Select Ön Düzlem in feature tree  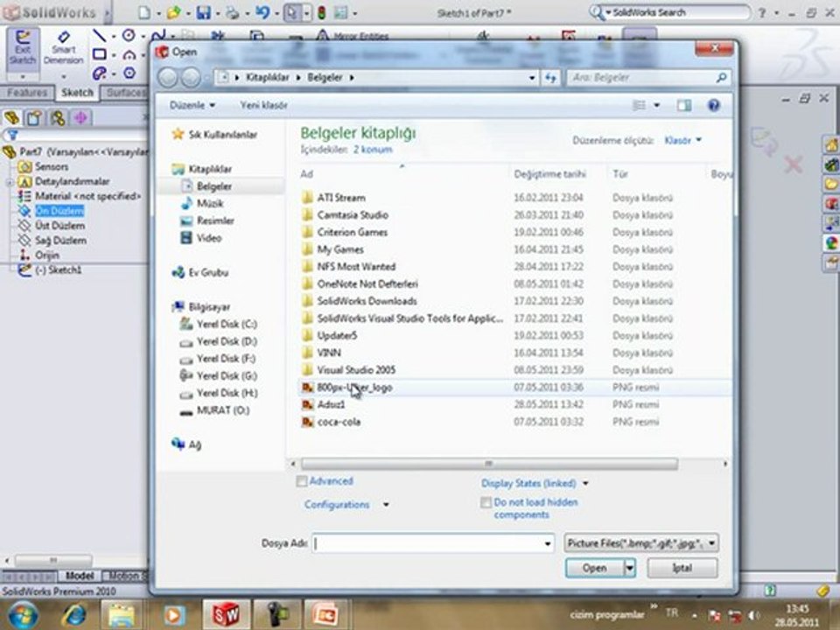(x=59, y=211)
